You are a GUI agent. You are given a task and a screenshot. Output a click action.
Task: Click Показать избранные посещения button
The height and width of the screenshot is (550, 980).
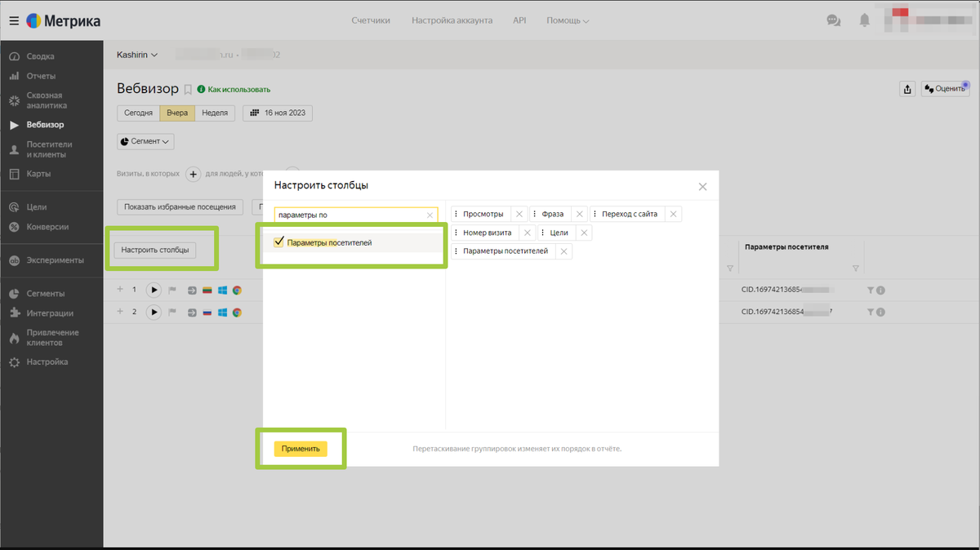tap(180, 206)
